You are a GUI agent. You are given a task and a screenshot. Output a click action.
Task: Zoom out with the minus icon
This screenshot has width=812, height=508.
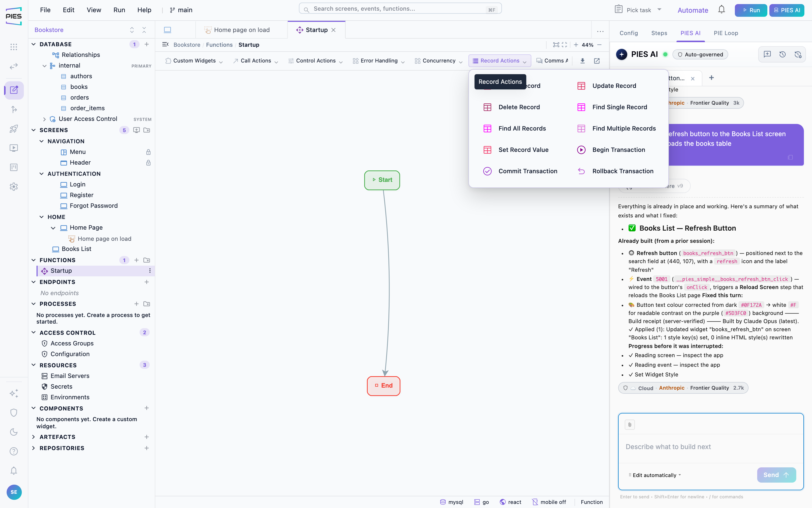point(599,45)
